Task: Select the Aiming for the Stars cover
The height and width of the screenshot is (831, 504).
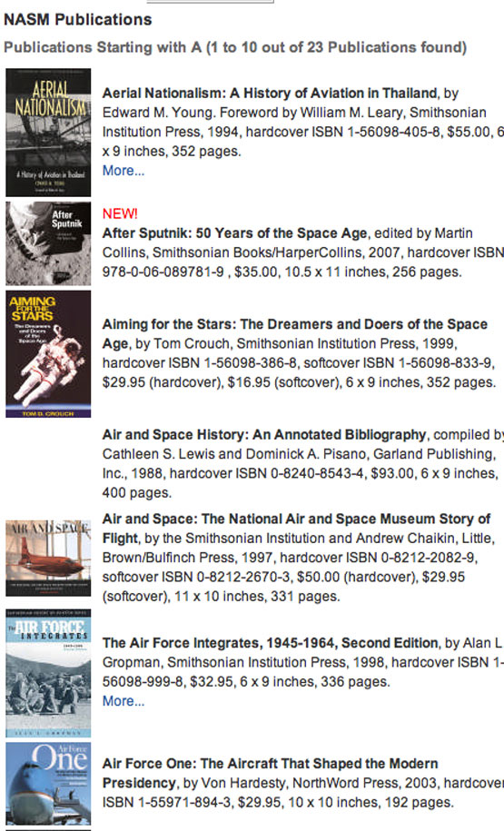Action: [x=48, y=354]
